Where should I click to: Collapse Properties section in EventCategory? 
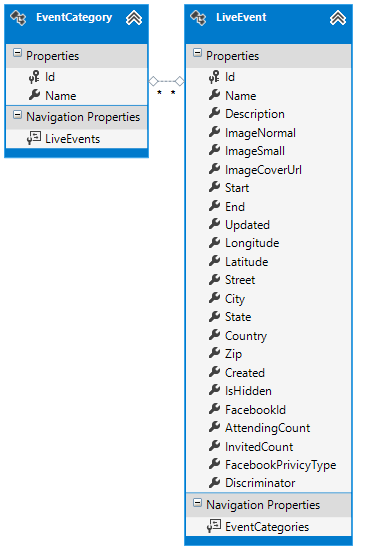click(18, 53)
